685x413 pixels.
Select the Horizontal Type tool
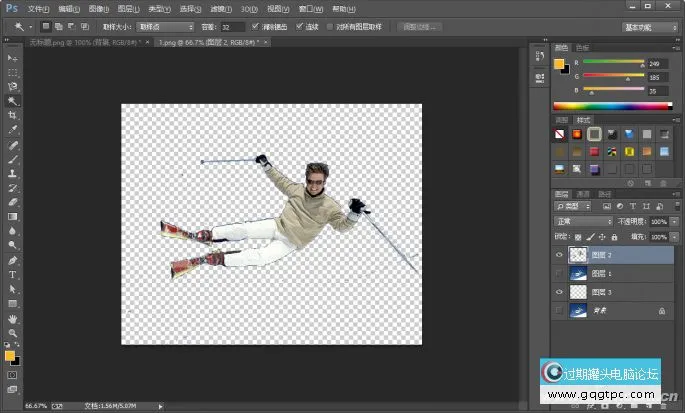point(13,274)
